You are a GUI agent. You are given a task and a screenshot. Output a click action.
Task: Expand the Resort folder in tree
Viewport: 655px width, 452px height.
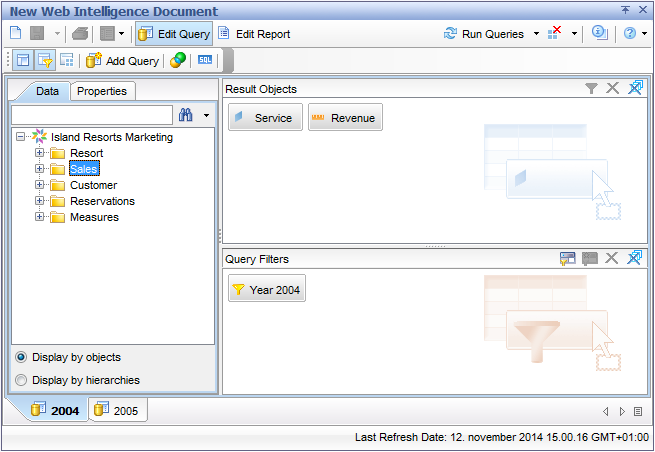click(x=40, y=153)
